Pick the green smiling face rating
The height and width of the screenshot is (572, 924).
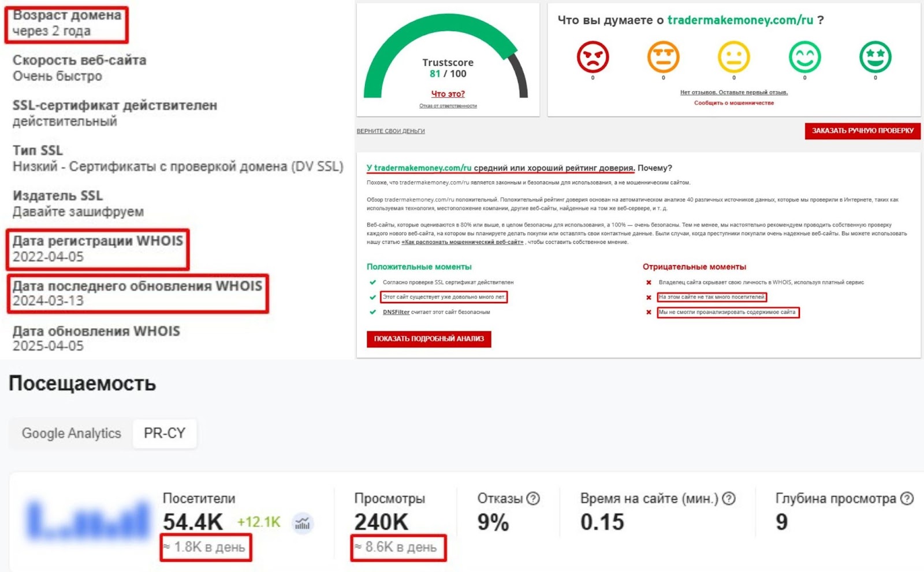pos(804,57)
